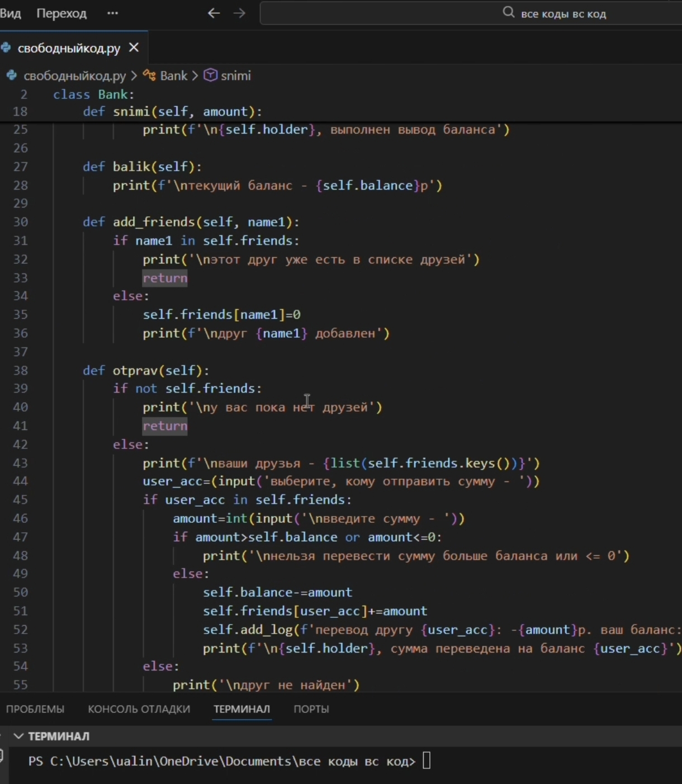
Task: Switch to the ПРОБЛЕМЫ panel tab
Action: [35, 709]
